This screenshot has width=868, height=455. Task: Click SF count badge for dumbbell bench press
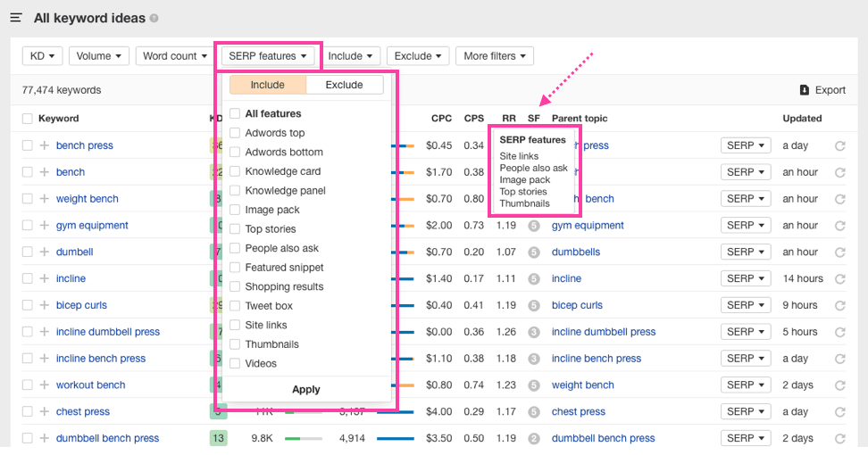[534, 438]
